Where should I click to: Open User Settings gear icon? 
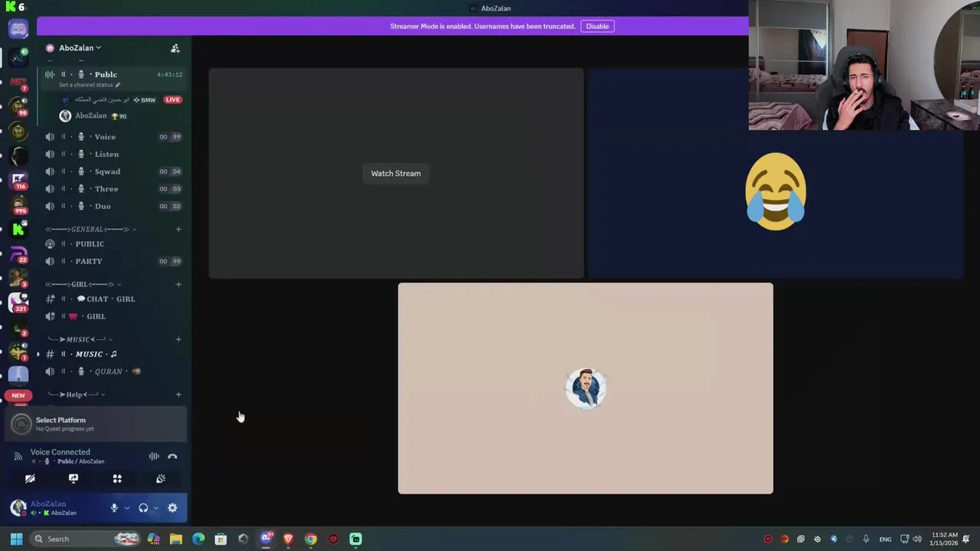click(x=172, y=508)
